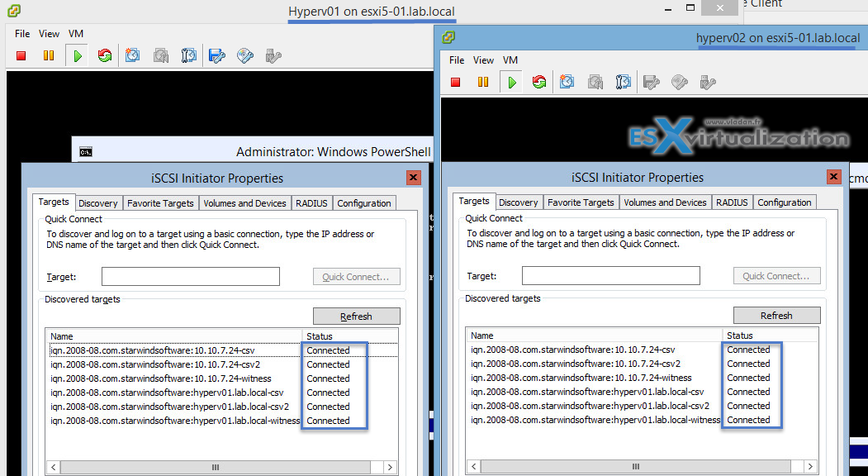Click floppy connect icon in hyperv02 toolbar
The image size is (868, 476).
tap(651, 82)
